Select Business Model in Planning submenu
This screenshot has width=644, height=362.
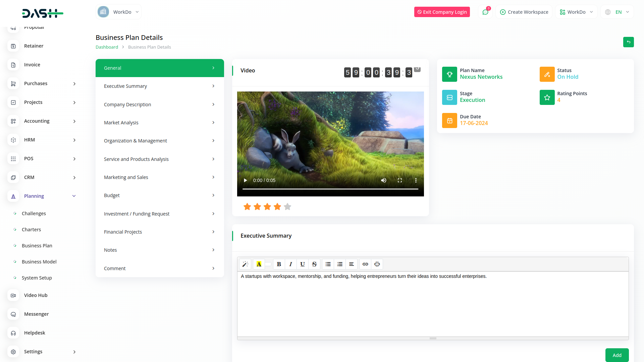click(x=39, y=262)
